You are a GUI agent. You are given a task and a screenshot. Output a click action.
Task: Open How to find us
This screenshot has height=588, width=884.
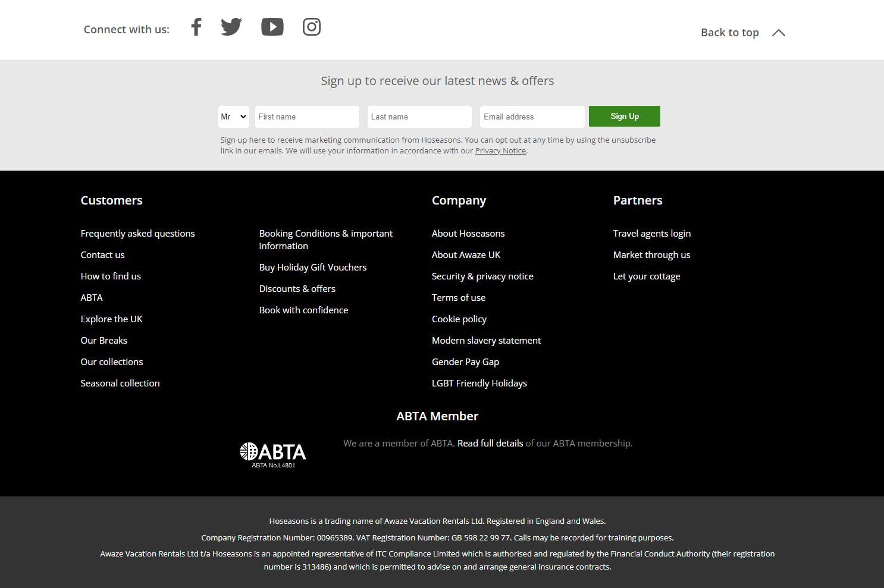point(111,276)
